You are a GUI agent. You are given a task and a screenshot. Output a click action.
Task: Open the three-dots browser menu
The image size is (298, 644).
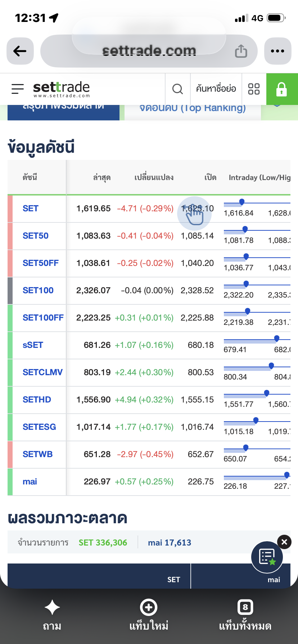coord(277,51)
